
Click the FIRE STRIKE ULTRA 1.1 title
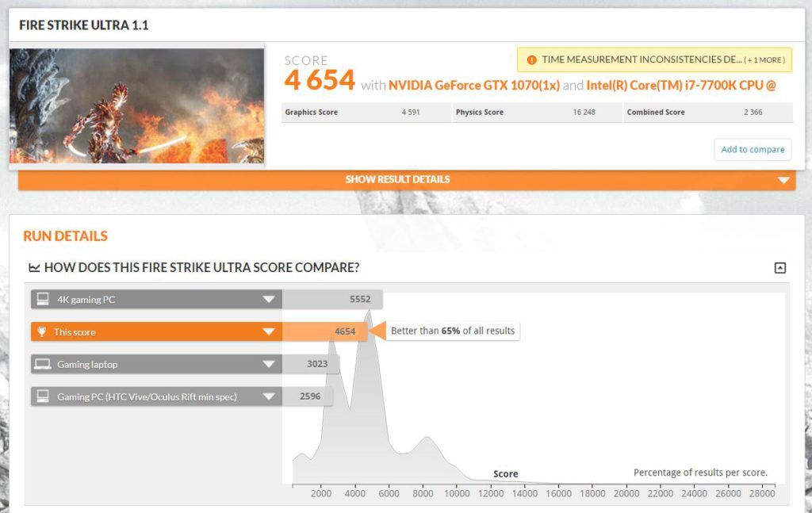coord(84,25)
